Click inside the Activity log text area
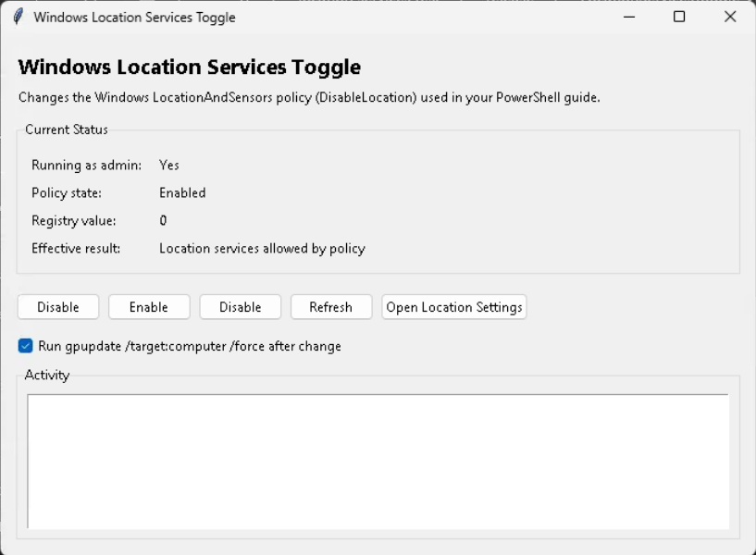 [x=378, y=461]
